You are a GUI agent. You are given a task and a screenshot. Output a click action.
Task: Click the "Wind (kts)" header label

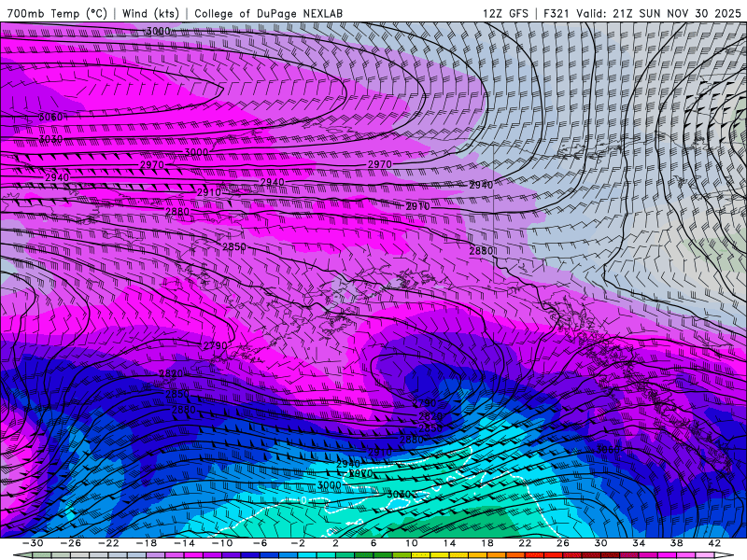pos(150,13)
